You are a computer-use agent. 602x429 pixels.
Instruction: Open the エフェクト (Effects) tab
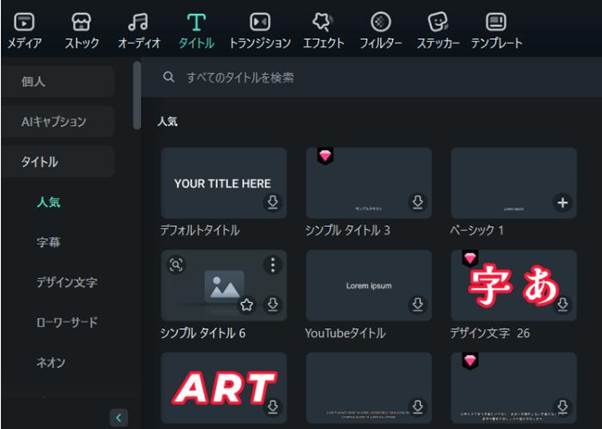(322, 30)
